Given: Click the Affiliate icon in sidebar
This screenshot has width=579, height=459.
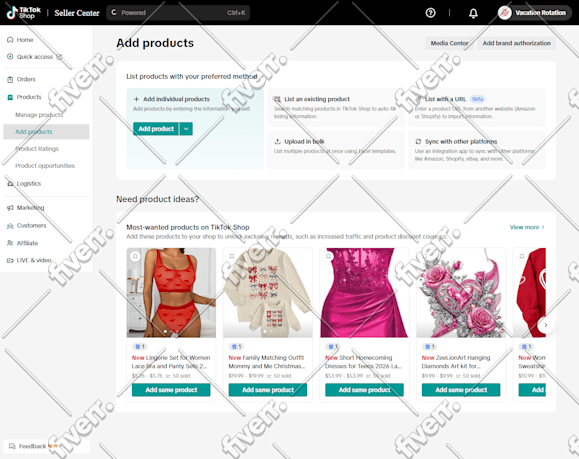Looking at the screenshot, I should (10, 243).
